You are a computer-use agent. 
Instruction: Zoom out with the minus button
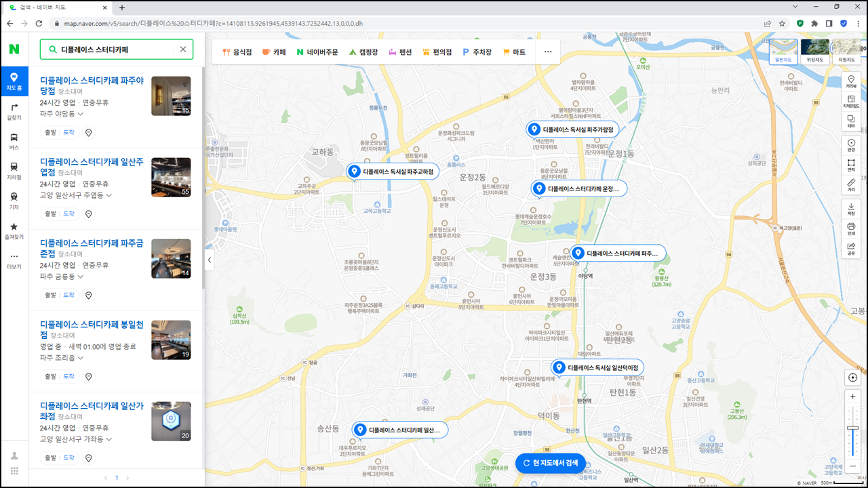tap(853, 466)
